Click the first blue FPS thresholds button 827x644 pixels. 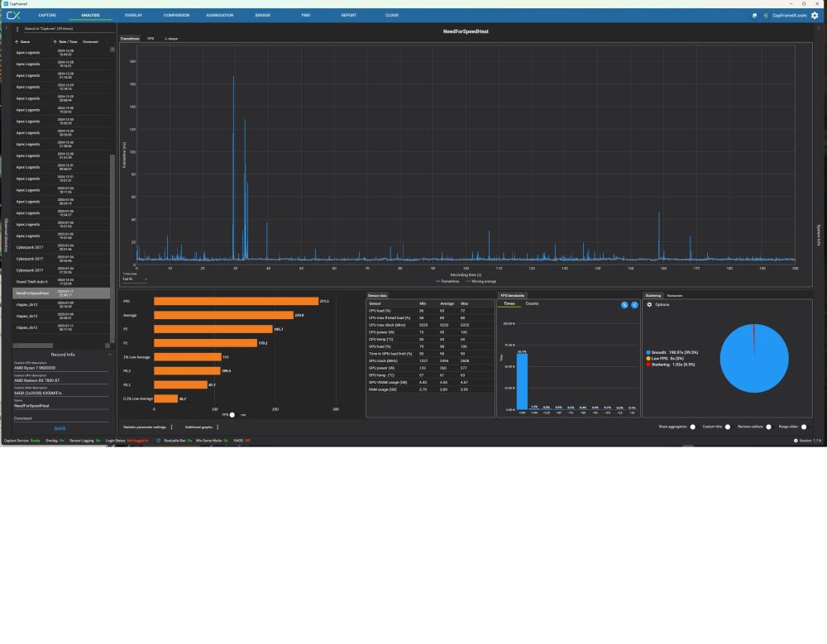click(625, 305)
